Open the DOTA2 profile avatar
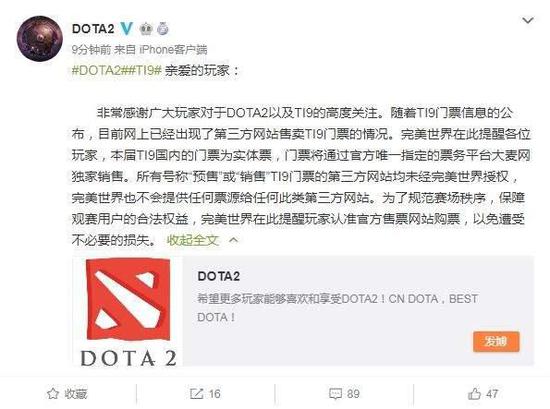This screenshot has width=550, height=409. coord(39,39)
